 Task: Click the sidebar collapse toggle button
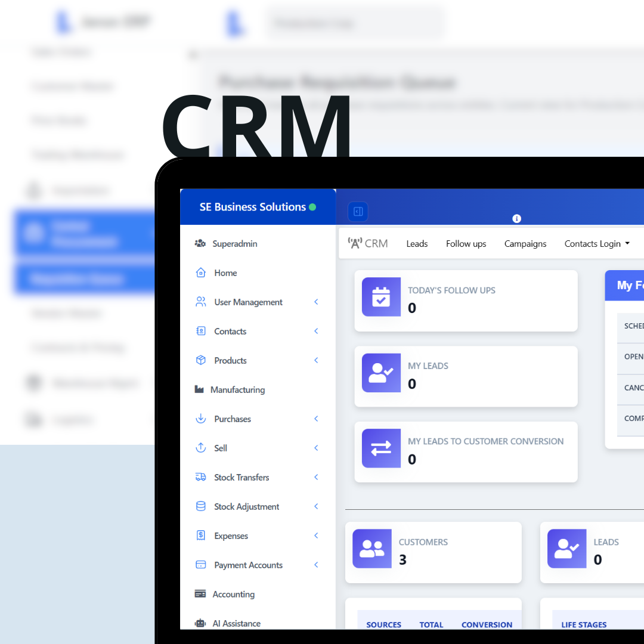coord(358,212)
